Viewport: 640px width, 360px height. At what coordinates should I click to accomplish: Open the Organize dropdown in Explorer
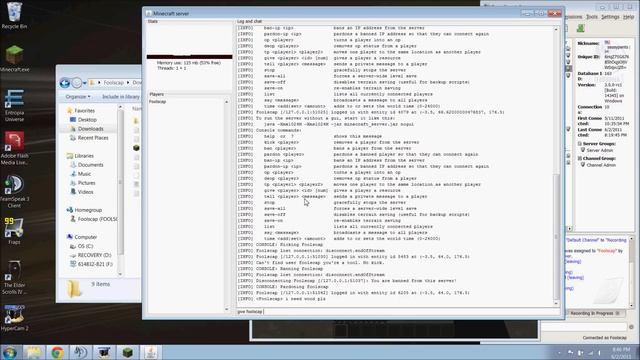78,97
